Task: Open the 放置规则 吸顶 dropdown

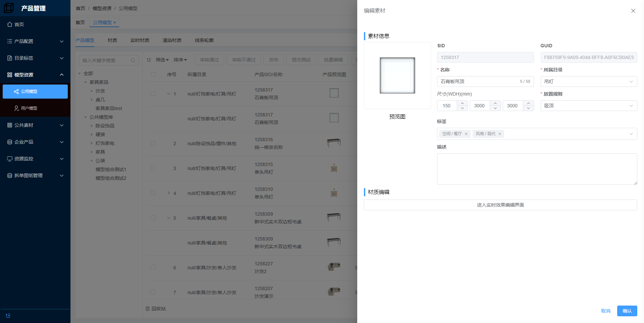Action: click(x=589, y=106)
